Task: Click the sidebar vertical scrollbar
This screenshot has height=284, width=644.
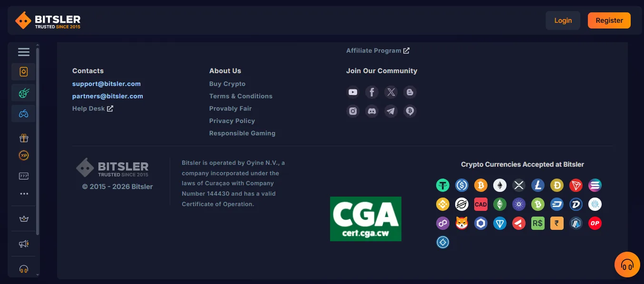Action: (x=38, y=141)
